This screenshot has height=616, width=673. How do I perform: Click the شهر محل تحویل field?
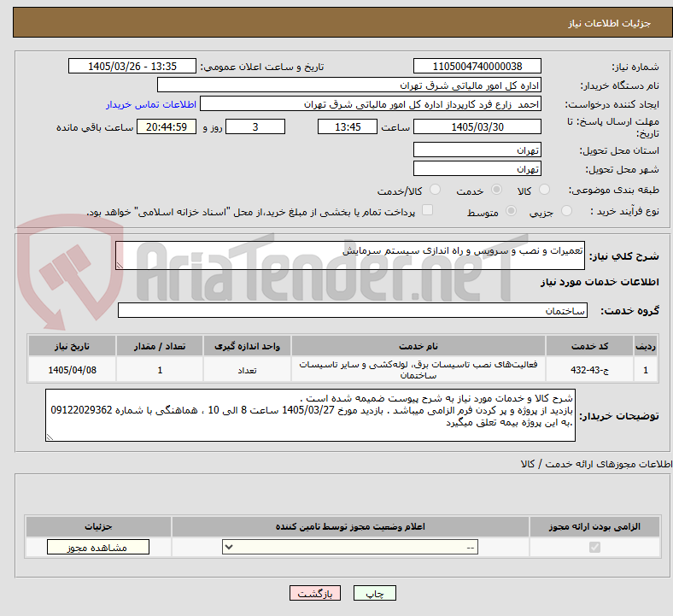477,168
